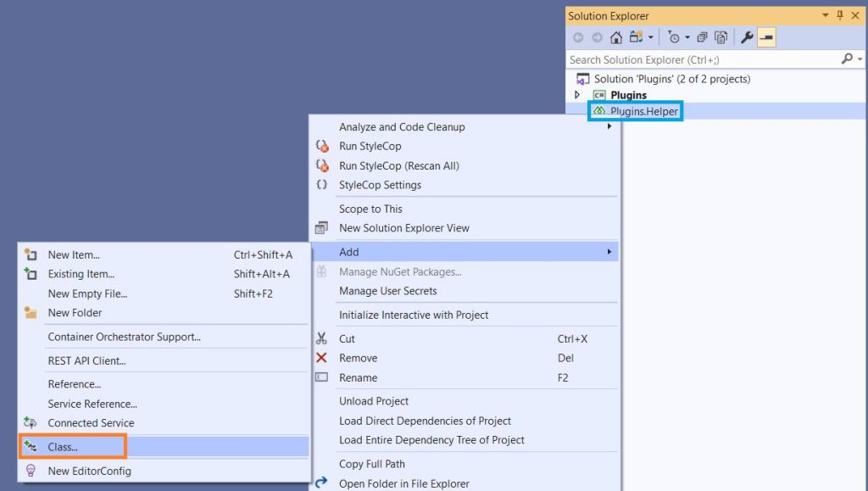Open Properties with the wrench icon
The image size is (868, 491).
coord(747,37)
